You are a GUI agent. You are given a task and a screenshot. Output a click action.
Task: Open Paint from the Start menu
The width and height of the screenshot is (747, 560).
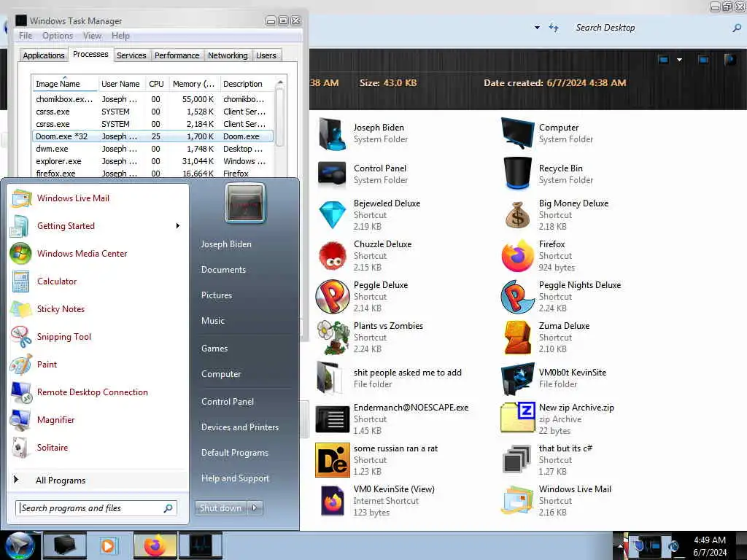pos(47,365)
